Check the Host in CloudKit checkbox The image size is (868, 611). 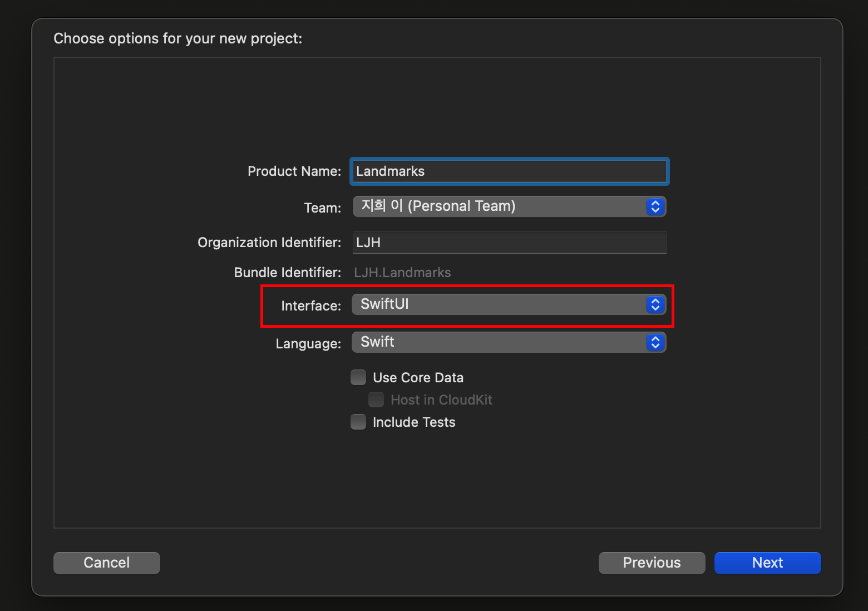(376, 400)
